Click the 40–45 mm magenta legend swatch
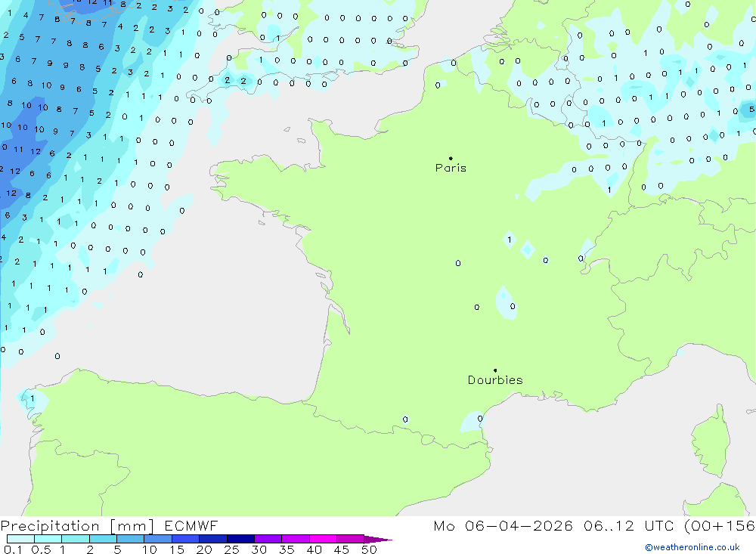Screen dimensions: 756x554 pos(323,539)
